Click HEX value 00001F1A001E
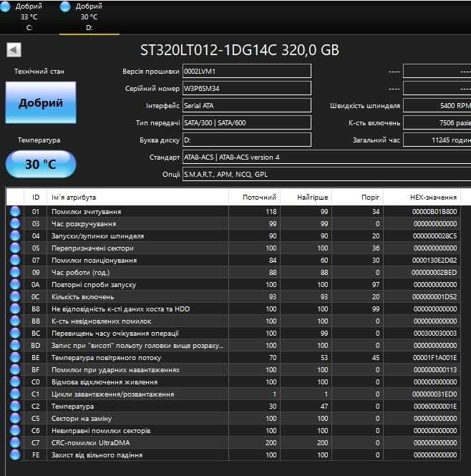 [434, 358]
